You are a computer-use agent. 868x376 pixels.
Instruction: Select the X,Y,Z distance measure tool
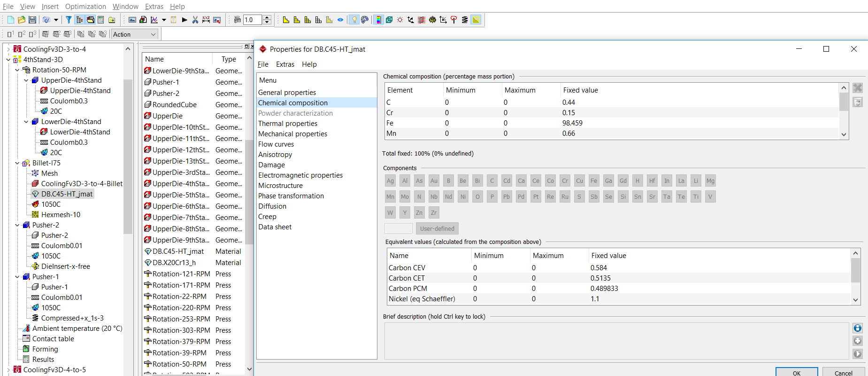206,20
